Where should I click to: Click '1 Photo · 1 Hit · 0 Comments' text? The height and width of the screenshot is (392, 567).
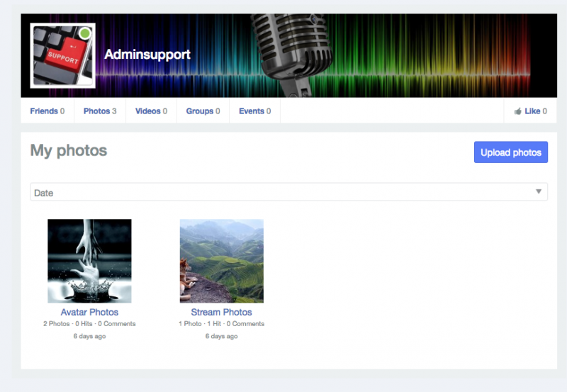(221, 324)
